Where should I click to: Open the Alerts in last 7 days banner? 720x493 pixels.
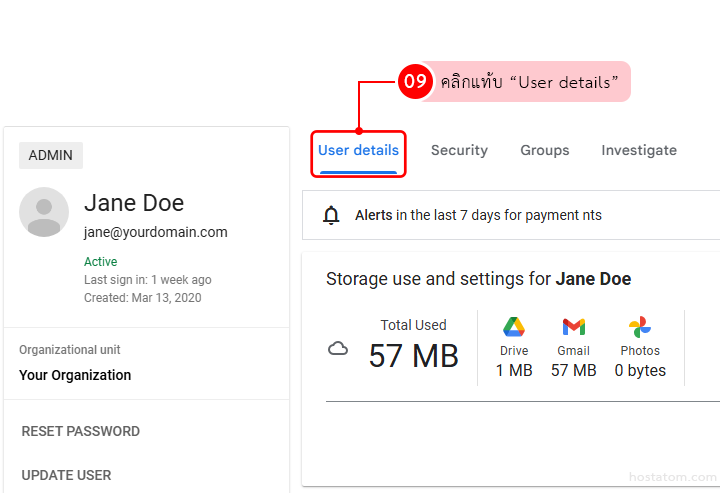(478, 215)
